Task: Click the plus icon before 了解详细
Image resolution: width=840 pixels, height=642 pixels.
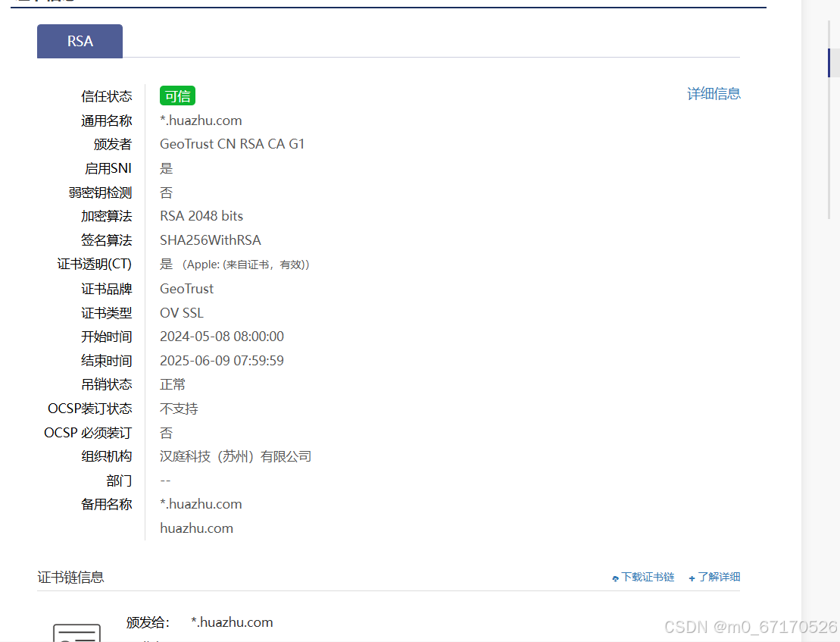Action: point(692,578)
